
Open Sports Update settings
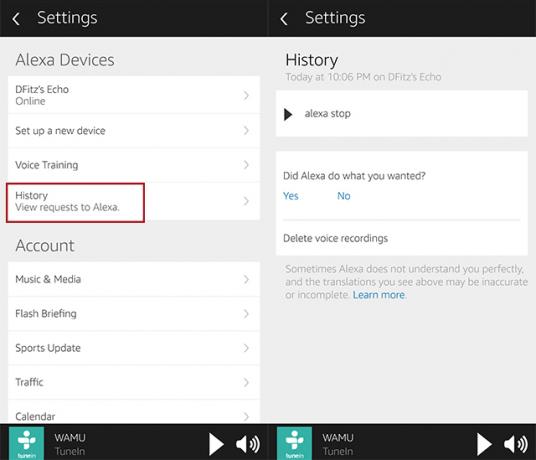134,348
